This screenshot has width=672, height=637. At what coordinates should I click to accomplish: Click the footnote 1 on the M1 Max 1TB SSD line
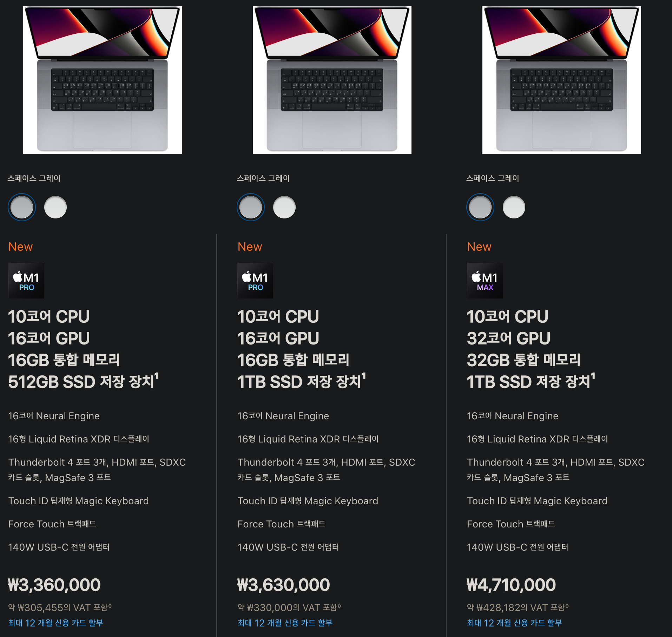593,376
